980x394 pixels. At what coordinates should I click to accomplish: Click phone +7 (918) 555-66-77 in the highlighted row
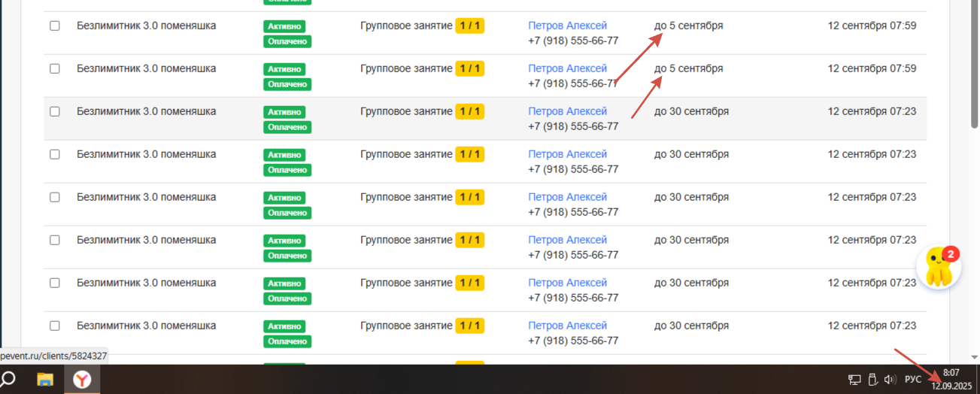click(573, 126)
